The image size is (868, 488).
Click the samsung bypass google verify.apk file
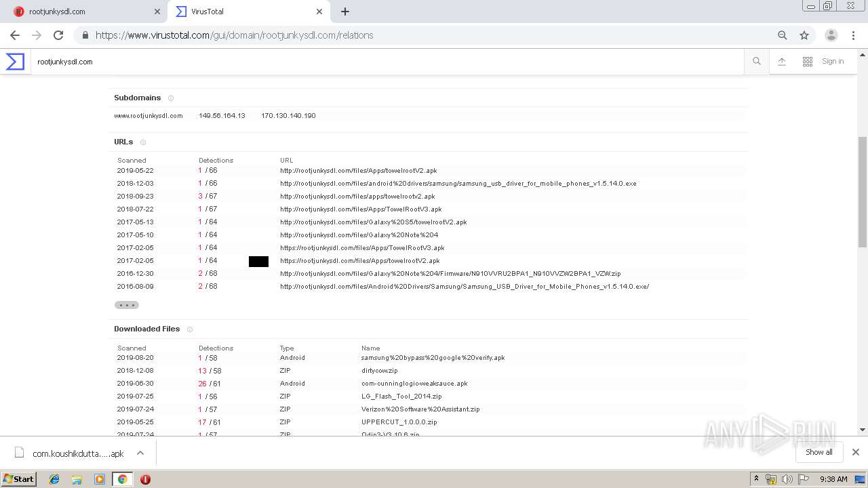click(x=433, y=358)
